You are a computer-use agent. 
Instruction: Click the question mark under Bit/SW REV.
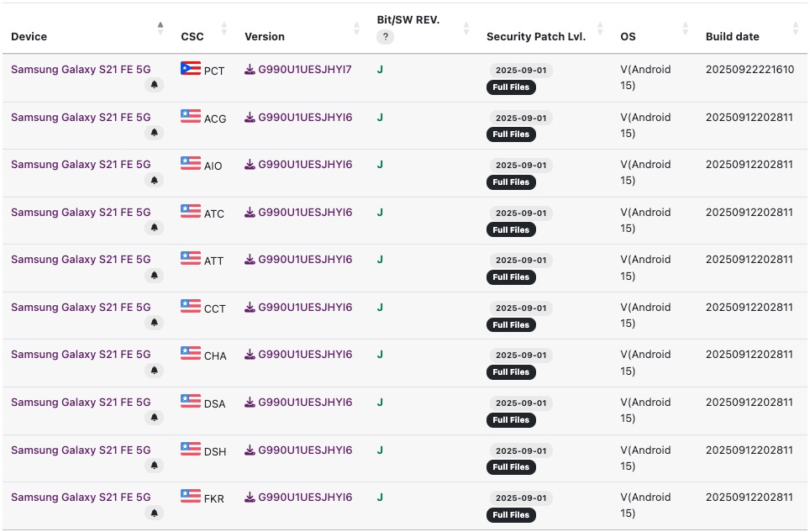(385, 37)
